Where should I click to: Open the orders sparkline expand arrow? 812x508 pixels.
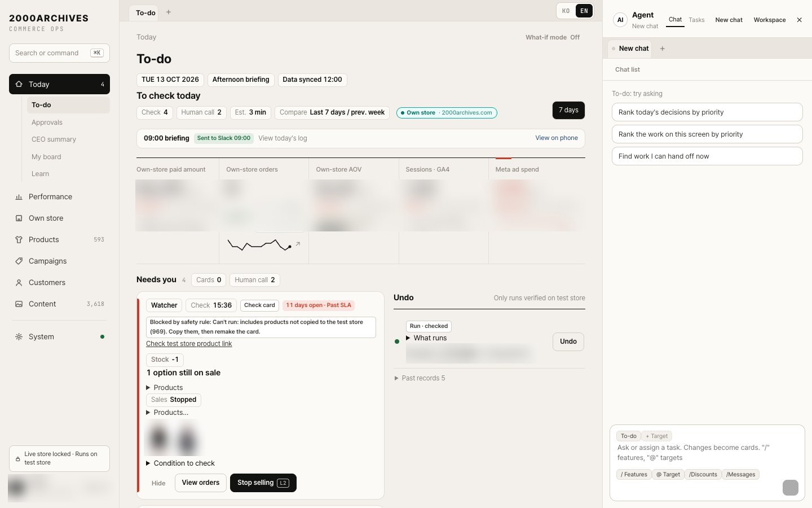[298, 244]
